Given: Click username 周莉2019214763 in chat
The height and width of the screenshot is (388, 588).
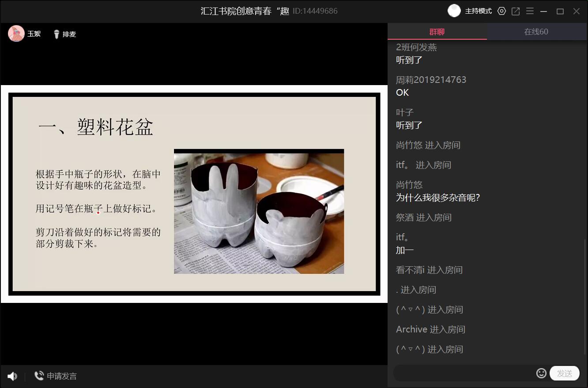Looking at the screenshot, I should click(x=431, y=80).
